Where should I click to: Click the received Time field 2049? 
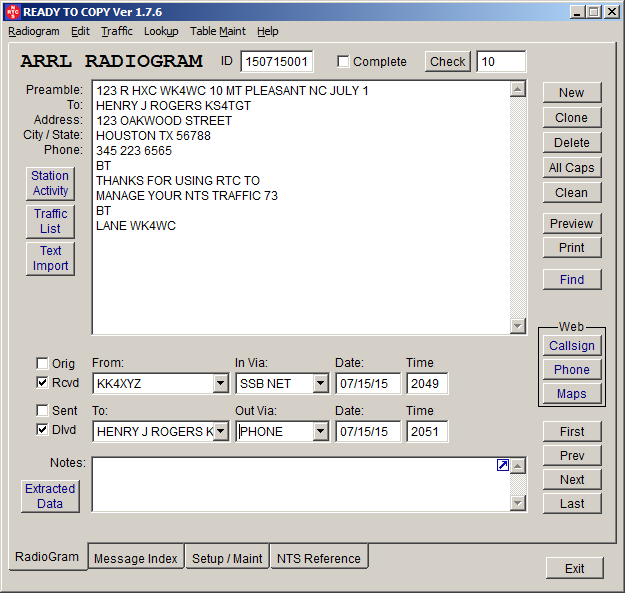427,383
